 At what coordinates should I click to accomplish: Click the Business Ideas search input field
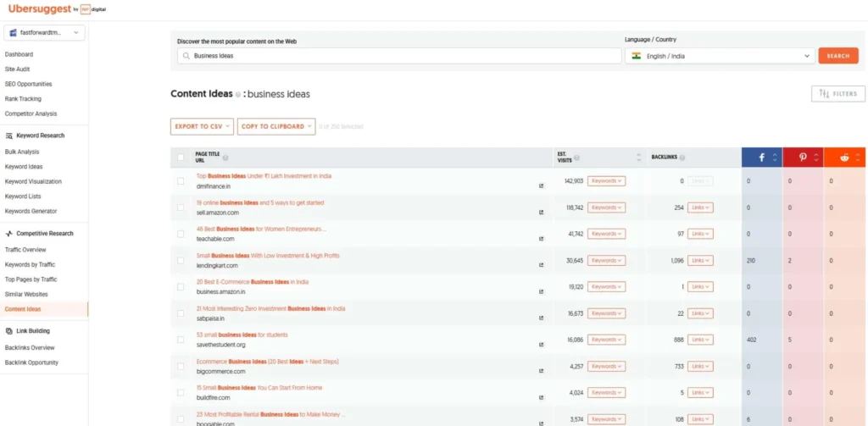tap(398, 56)
